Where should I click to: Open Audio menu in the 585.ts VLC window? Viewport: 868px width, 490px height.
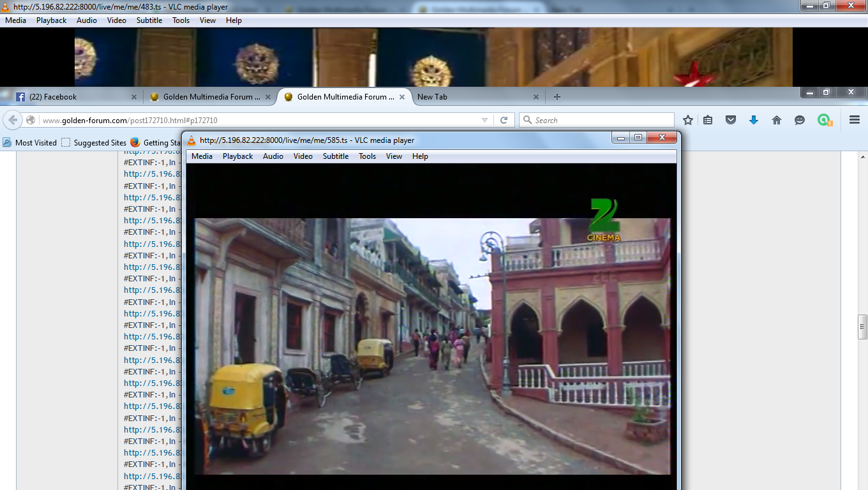[273, 156]
